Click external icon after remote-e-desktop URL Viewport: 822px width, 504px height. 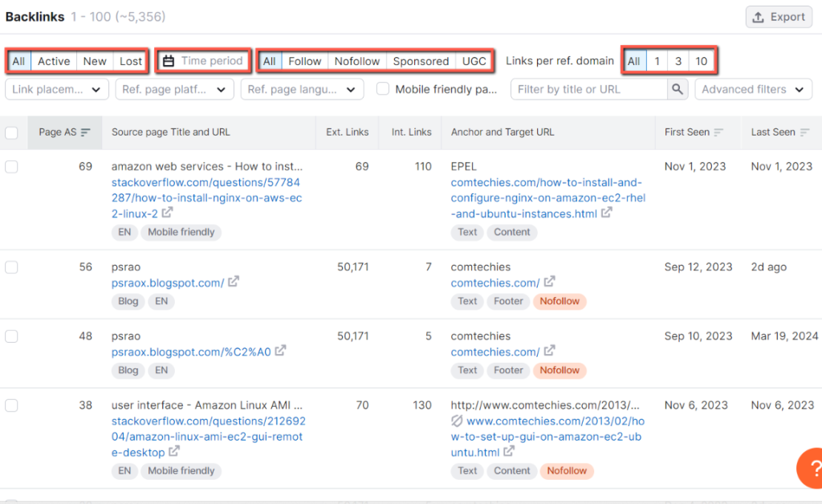pyautogui.click(x=174, y=451)
